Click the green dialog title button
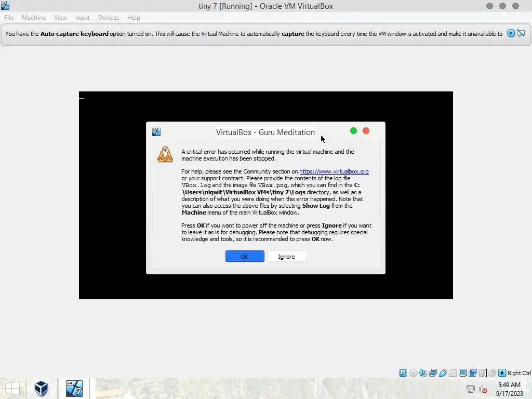The width and height of the screenshot is (532, 399). (x=353, y=131)
